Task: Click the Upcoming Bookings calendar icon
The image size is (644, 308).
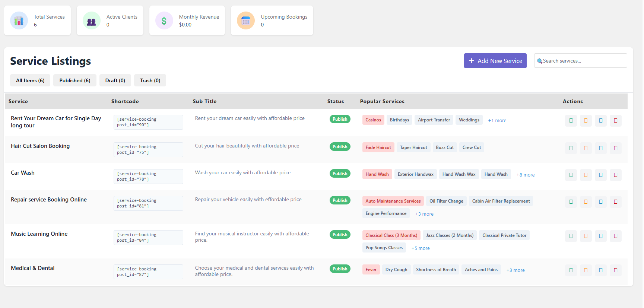Action: (245, 21)
